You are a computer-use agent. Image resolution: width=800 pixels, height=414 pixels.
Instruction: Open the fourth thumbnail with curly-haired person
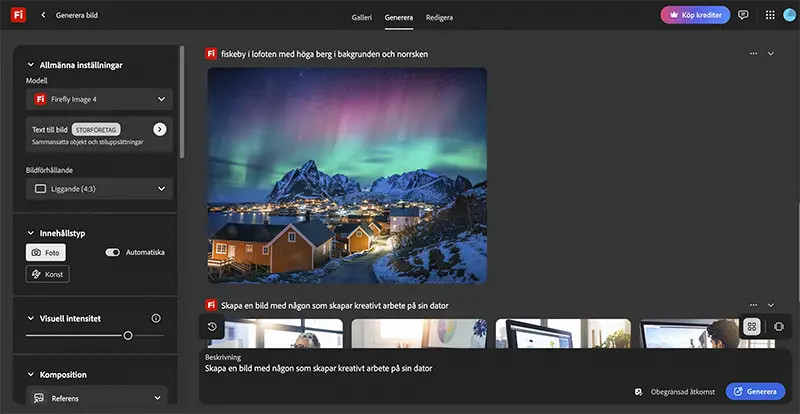(x=707, y=333)
